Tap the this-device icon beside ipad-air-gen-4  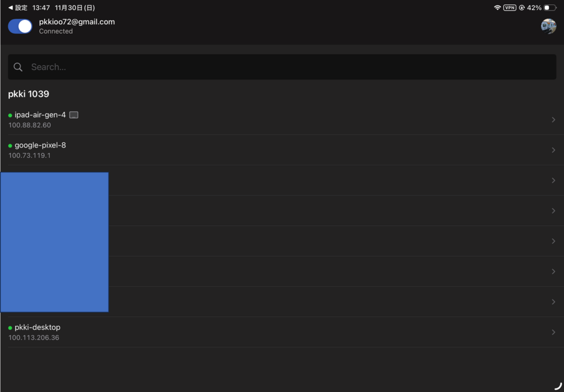[74, 115]
